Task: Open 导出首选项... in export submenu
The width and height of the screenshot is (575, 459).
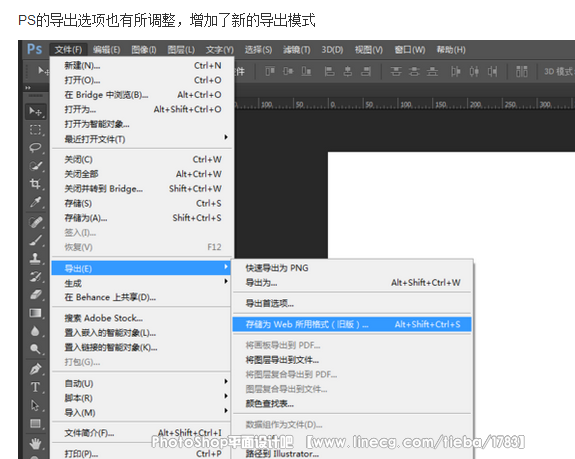Action: coord(352,304)
